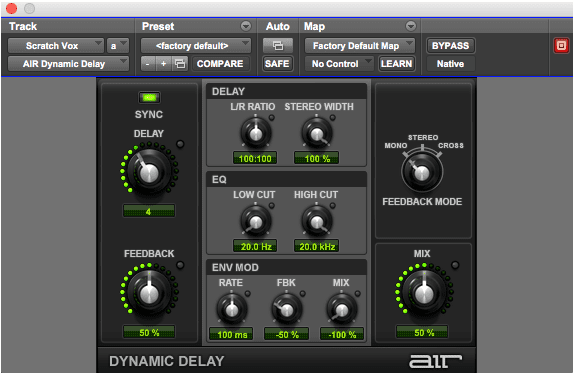Click the LOW CUT knob
The image size is (574, 373).
pyautogui.click(x=256, y=221)
